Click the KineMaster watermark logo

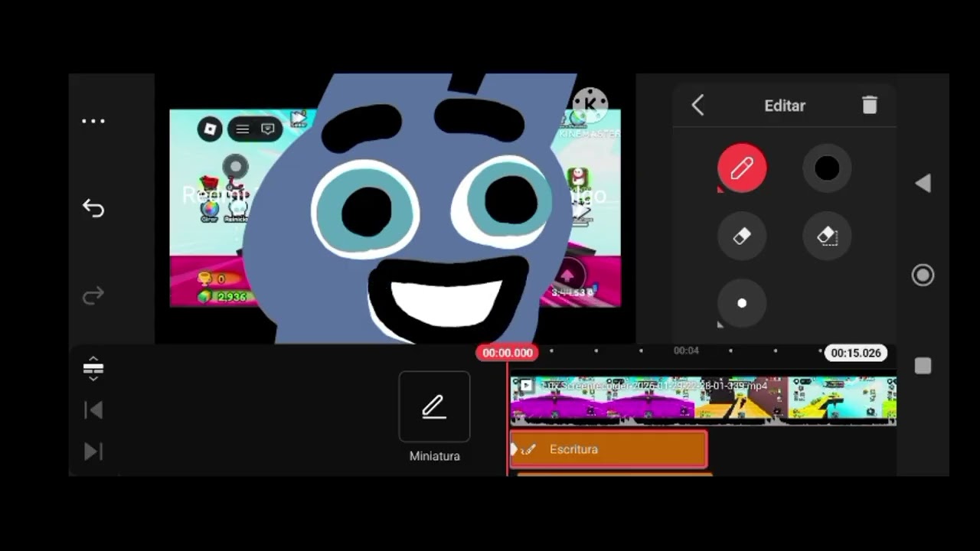[x=590, y=105]
